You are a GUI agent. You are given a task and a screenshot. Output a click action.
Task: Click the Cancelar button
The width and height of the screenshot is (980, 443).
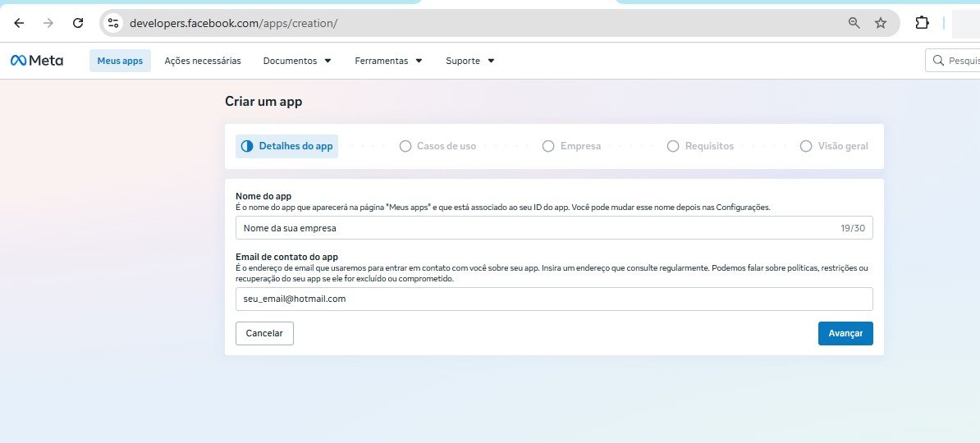pos(264,333)
